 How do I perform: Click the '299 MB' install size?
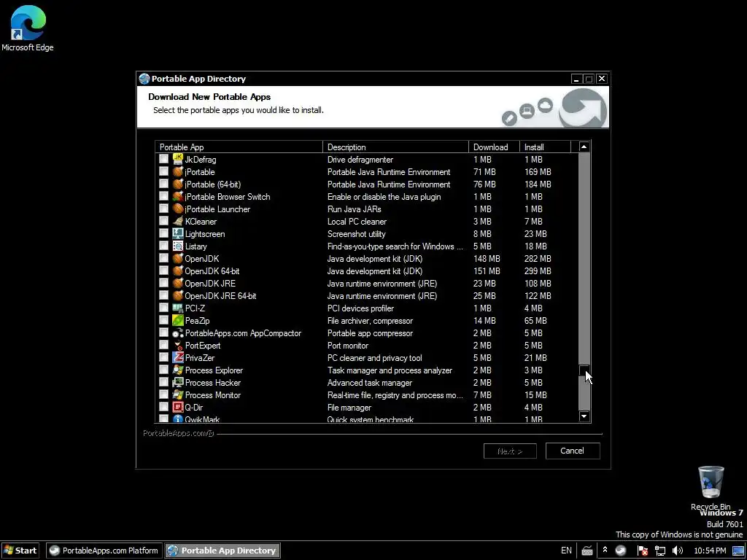click(538, 271)
